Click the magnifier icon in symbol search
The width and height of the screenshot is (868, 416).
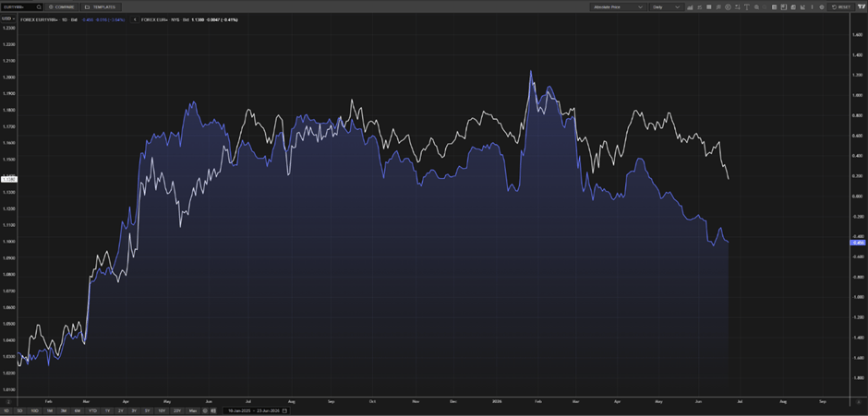pyautogui.click(x=39, y=7)
